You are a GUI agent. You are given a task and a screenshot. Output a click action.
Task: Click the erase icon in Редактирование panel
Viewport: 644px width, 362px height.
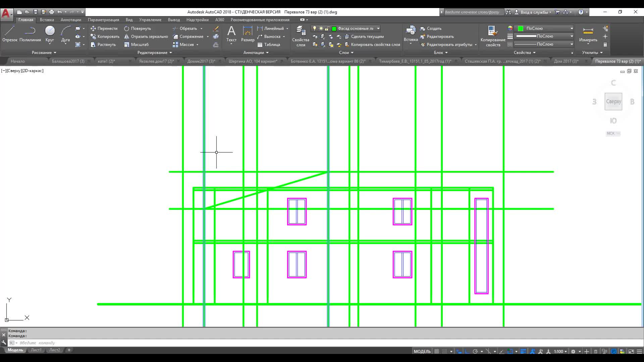(x=216, y=28)
